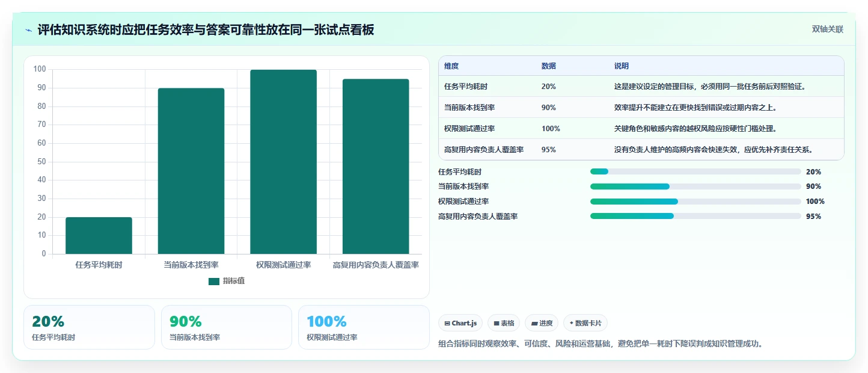
Task: Click the dashboard title 评估知识系统时
Action: (206, 30)
